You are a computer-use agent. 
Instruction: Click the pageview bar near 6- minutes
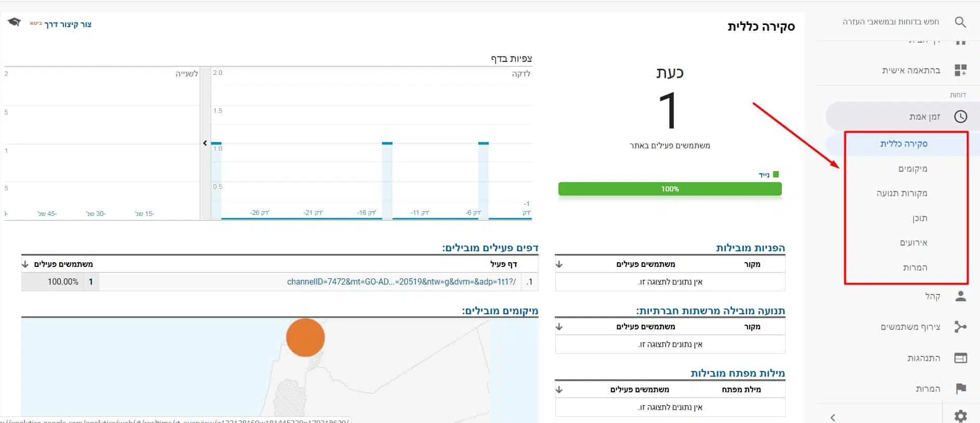[483, 180]
